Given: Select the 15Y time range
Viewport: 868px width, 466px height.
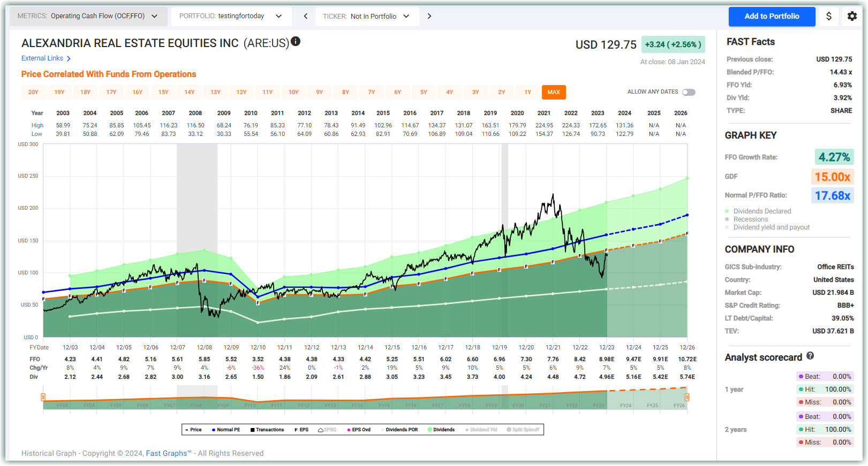Looking at the screenshot, I should click(x=163, y=92).
